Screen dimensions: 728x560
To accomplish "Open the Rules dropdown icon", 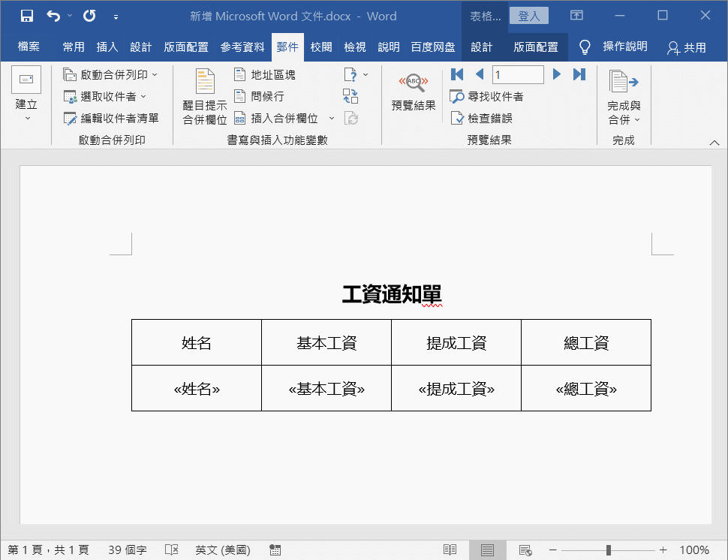I will tap(356, 74).
